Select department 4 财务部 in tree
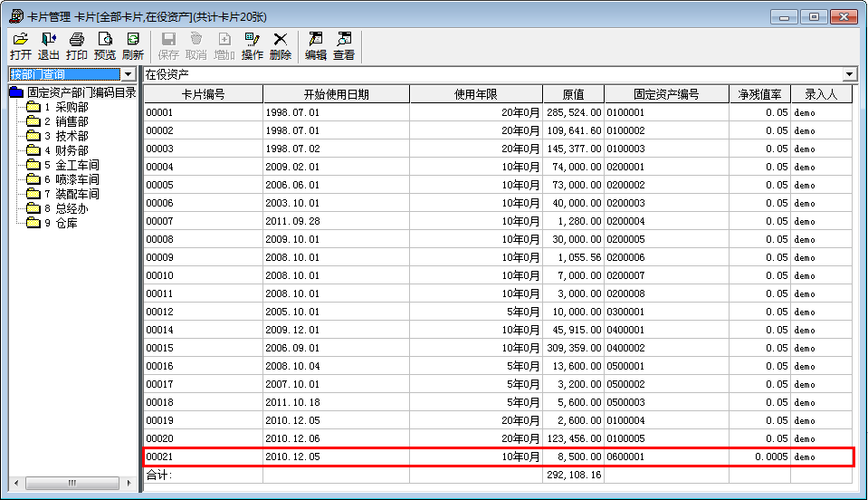Image resolution: width=868 pixels, height=500 pixels. (x=66, y=150)
